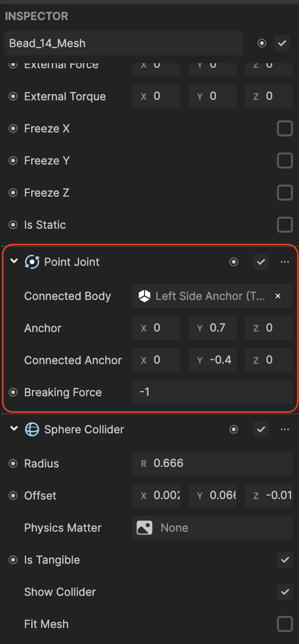Screen dimensions: 299x644
Task: Click the Physics Matter image icon
Action: pos(144,528)
